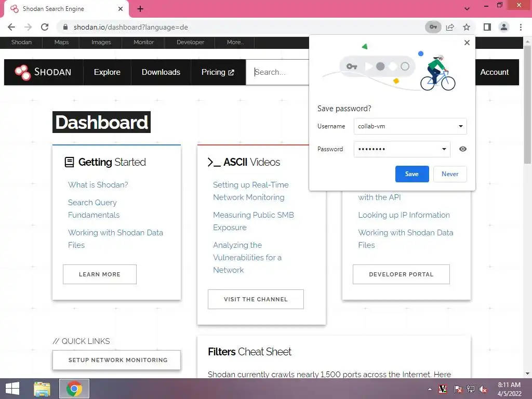Click the page vertical scrollbar thumb
532x399 pixels.
(x=528, y=105)
